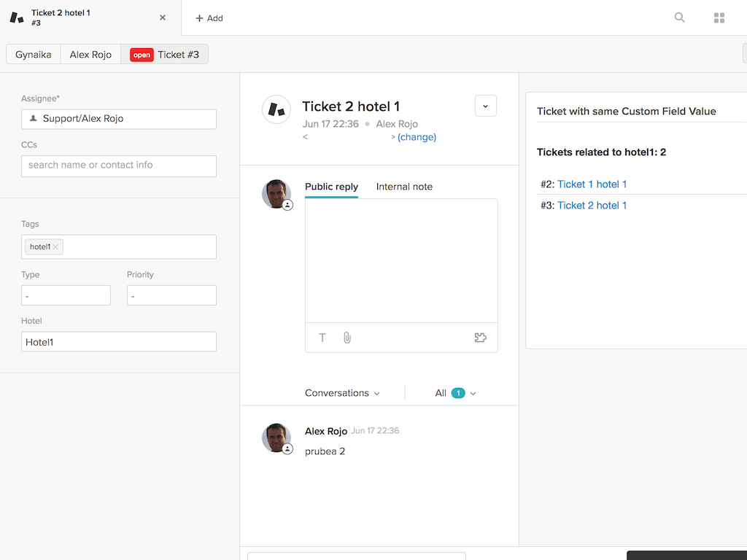Click the search magnifier icon
The width and height of the screenshot is (747, 560).
679,17
